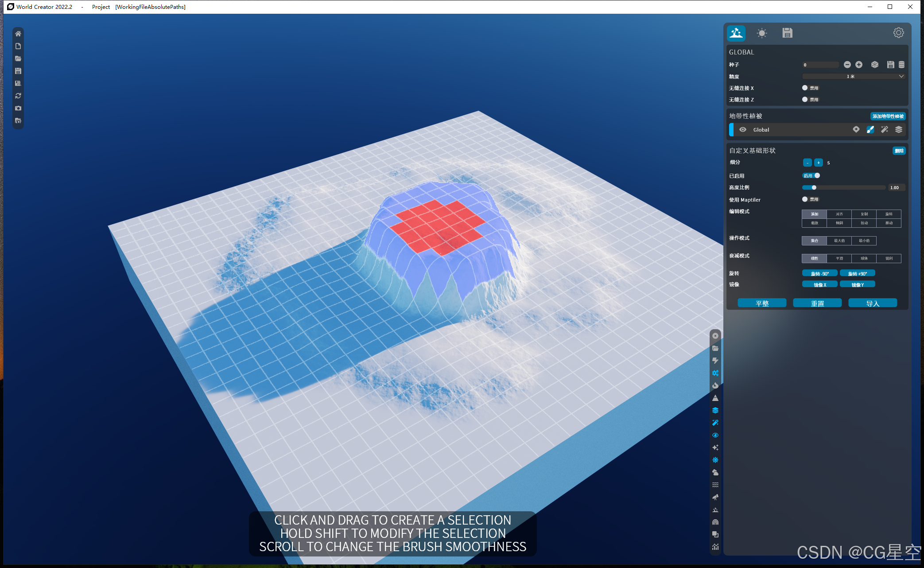Screen dimensions: 924x568
Task: Click the 导入 button
Action: (x=873, y=303)
